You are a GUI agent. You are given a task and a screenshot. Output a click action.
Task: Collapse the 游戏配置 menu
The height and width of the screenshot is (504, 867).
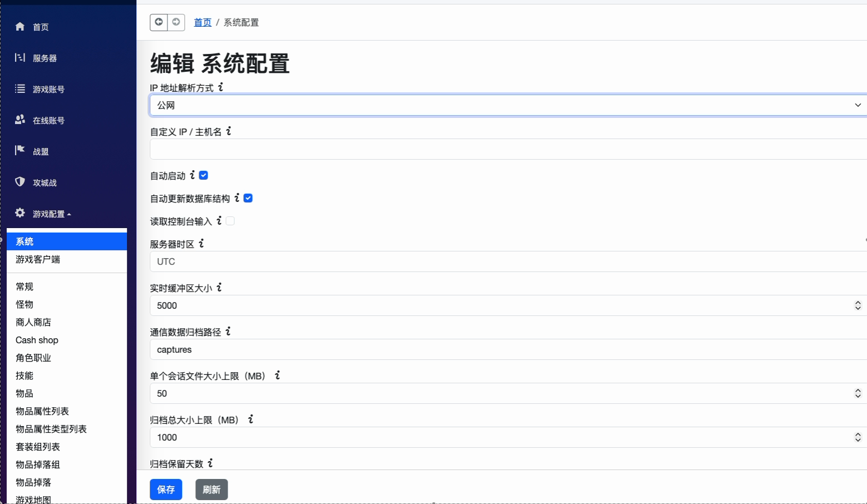click(52, 214)
